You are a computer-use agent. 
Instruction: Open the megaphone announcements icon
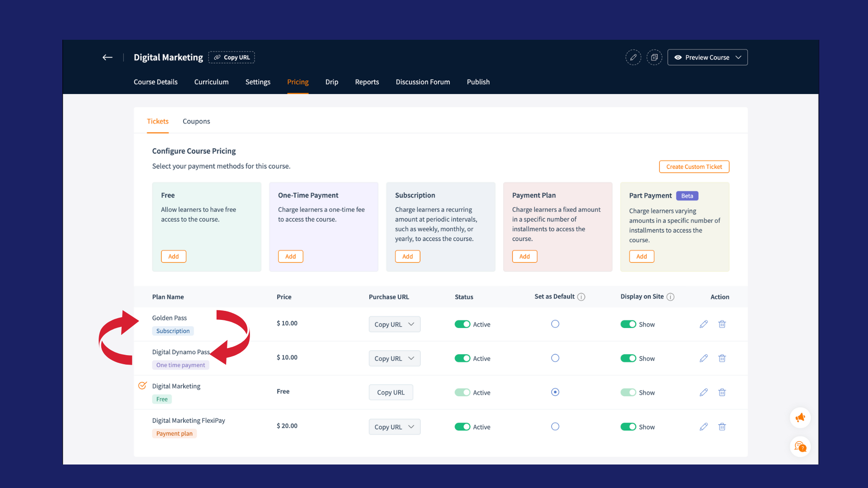pos(800,418)
